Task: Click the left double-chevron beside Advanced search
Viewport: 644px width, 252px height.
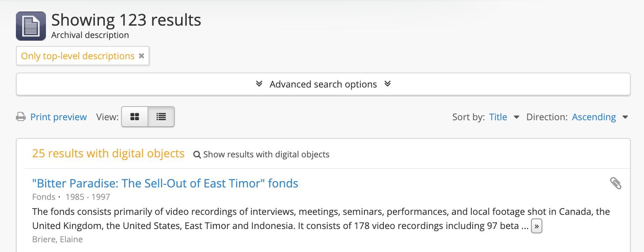Action: tap(259, 84)
